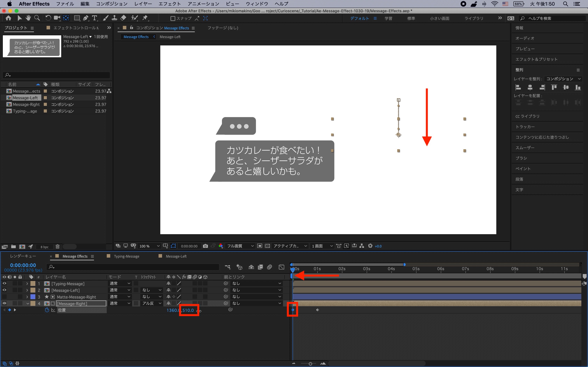
Task: Click the position stopwatch icon
Action: pyautogui.click(x=47, y=310)
